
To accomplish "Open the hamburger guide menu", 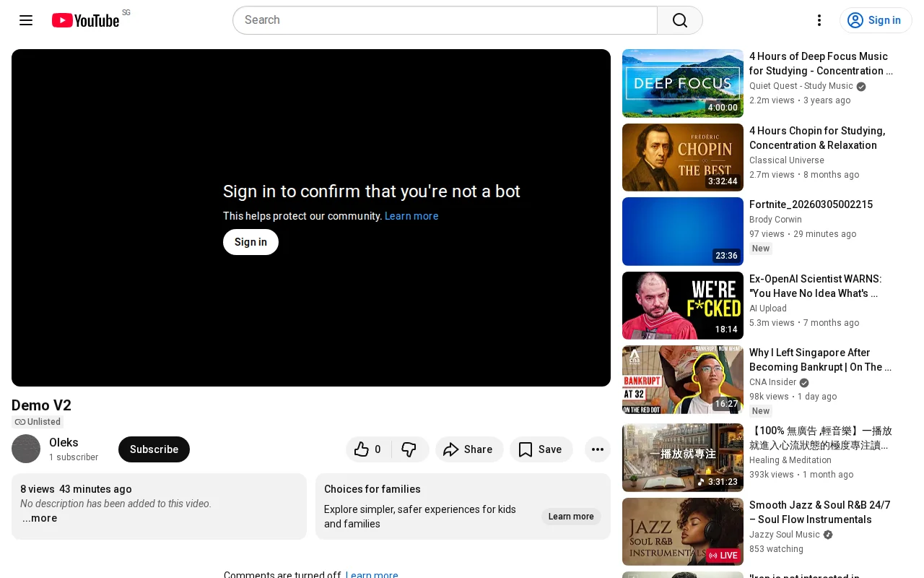I will [x=26, y=20].
